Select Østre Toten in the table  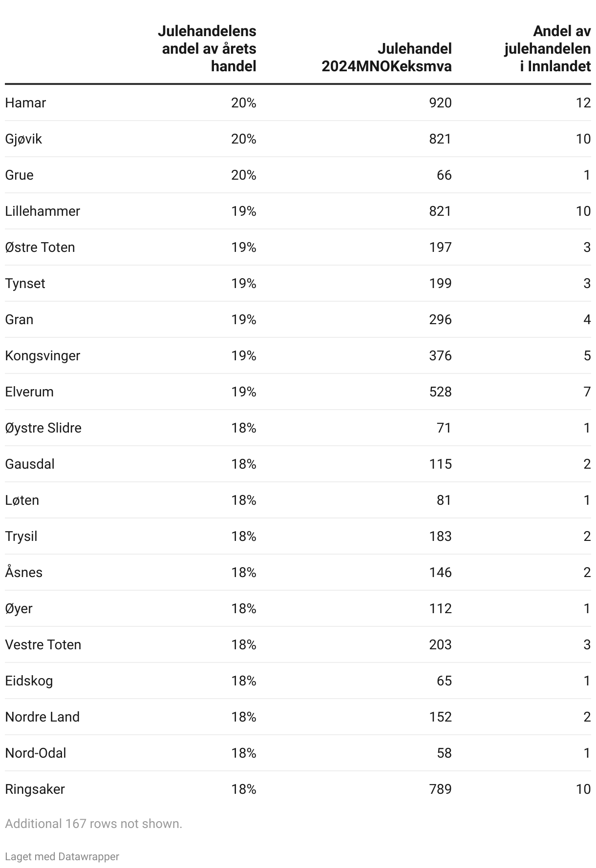(40, 248)
